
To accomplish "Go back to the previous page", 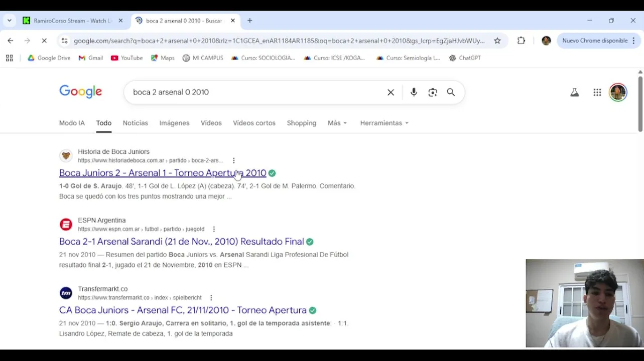I will [x=11, y=41].
